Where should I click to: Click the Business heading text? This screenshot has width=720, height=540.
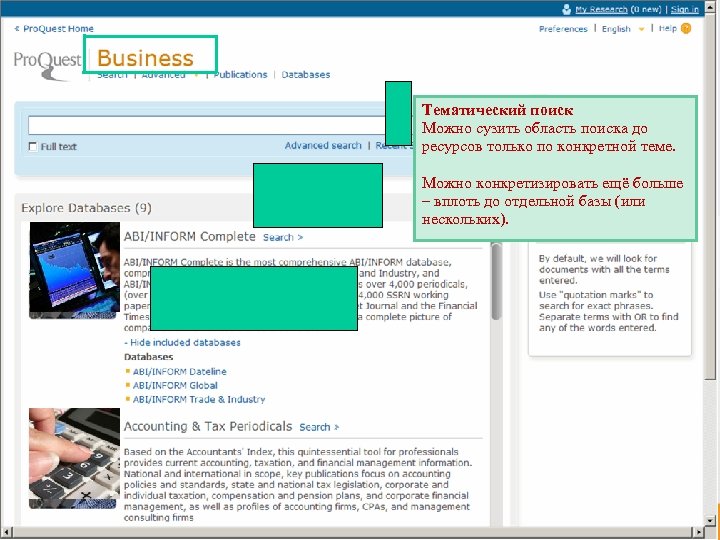(145, 58)
